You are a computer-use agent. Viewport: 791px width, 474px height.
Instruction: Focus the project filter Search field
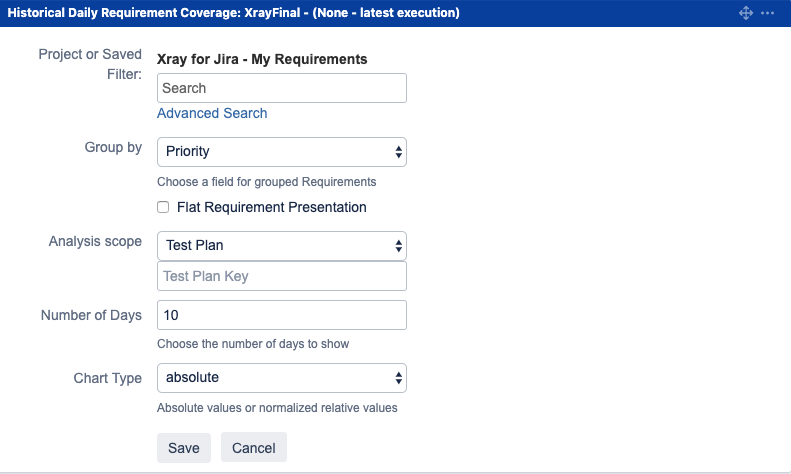point(281,88)
